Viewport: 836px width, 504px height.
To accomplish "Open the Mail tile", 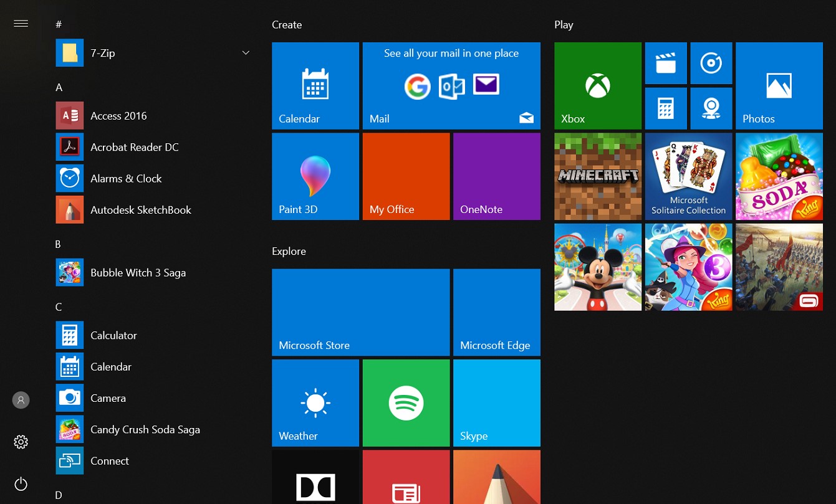I will 451,86.
